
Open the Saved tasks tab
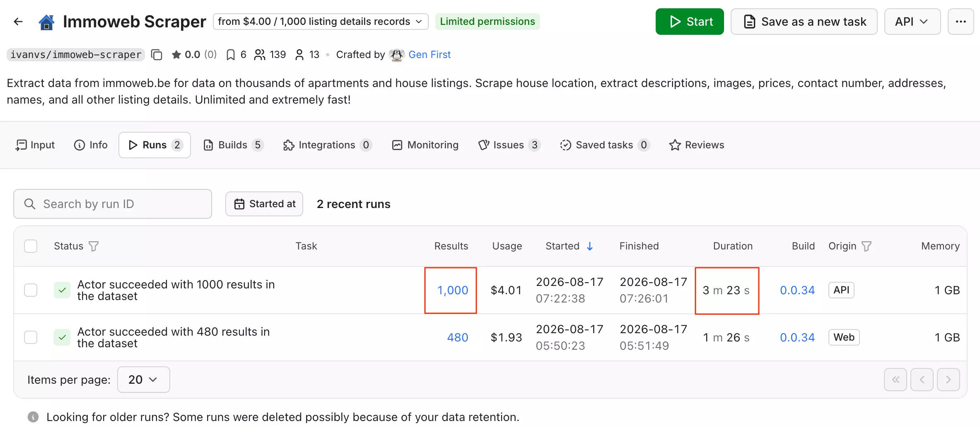point(605,145)
